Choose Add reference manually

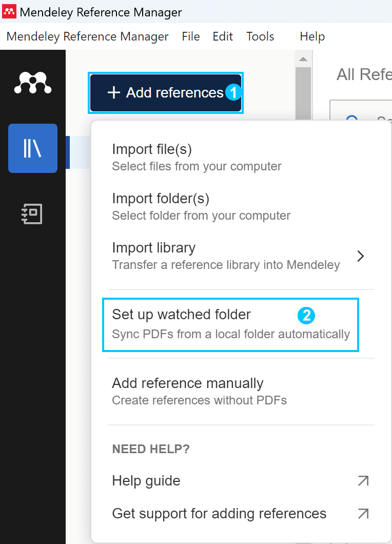point(200,392)
